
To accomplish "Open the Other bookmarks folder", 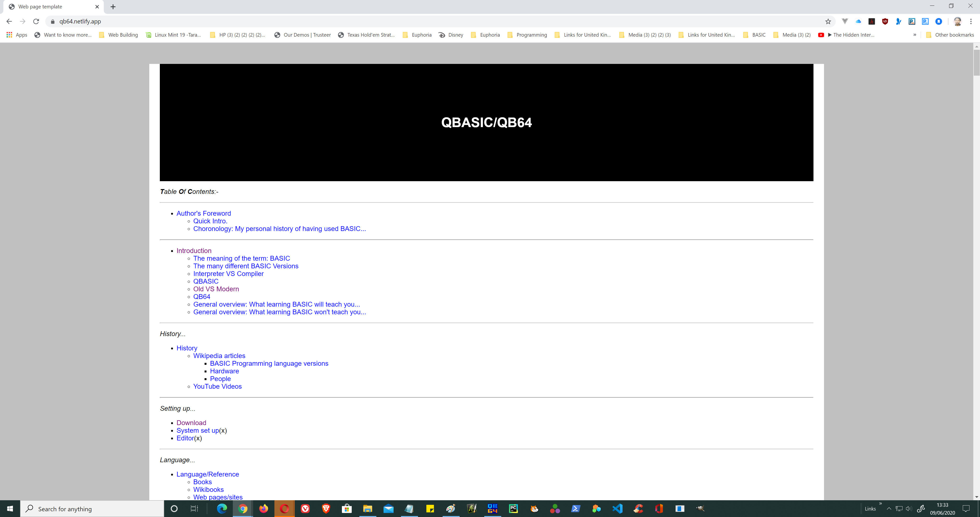I will [x=950, y=35].
